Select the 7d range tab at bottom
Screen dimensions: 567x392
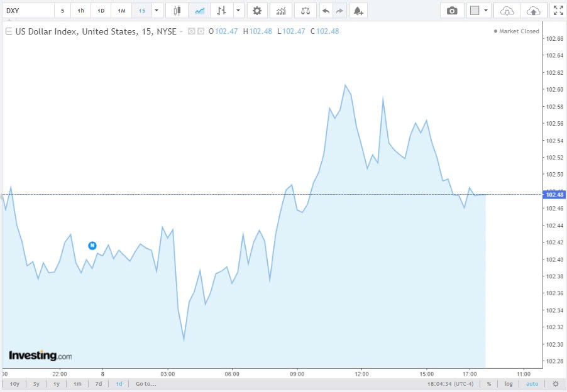pyautogui.click(x=97, y=383)
